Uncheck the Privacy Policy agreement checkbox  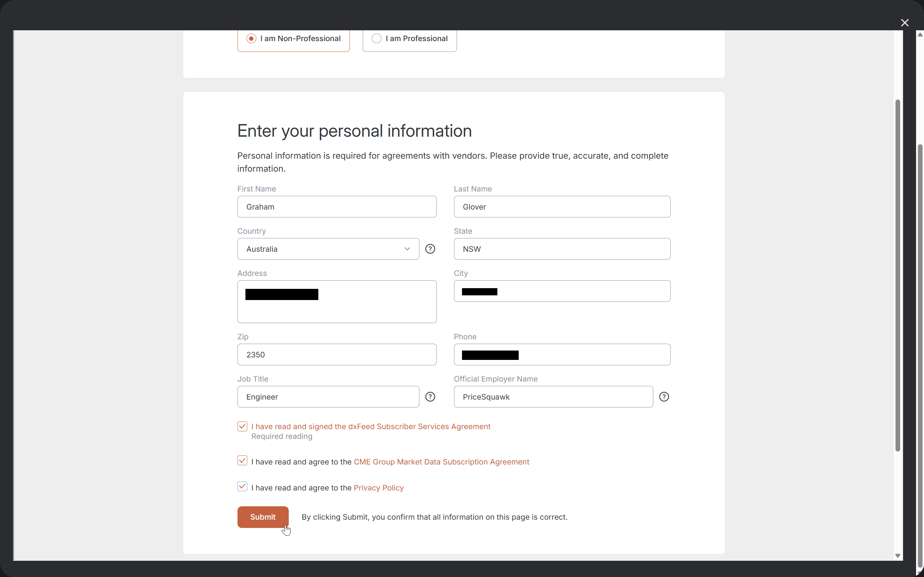(x=243, y=486)
